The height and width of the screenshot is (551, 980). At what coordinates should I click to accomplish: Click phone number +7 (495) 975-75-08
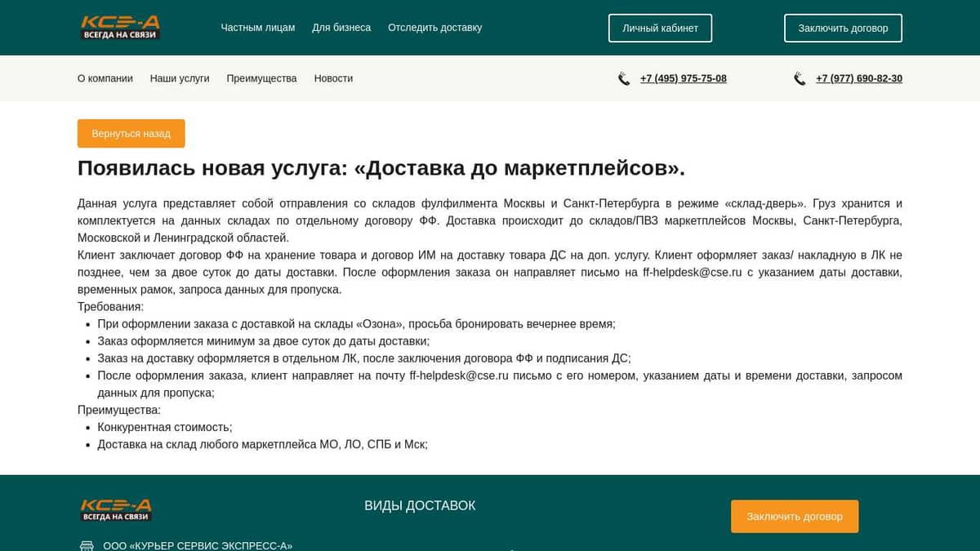[x=683, y=79]
